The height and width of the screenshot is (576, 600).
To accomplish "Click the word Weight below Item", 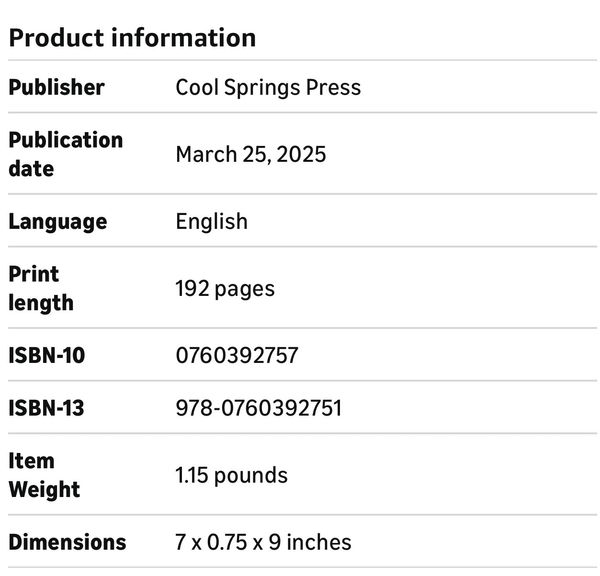I will coord(44,489).
